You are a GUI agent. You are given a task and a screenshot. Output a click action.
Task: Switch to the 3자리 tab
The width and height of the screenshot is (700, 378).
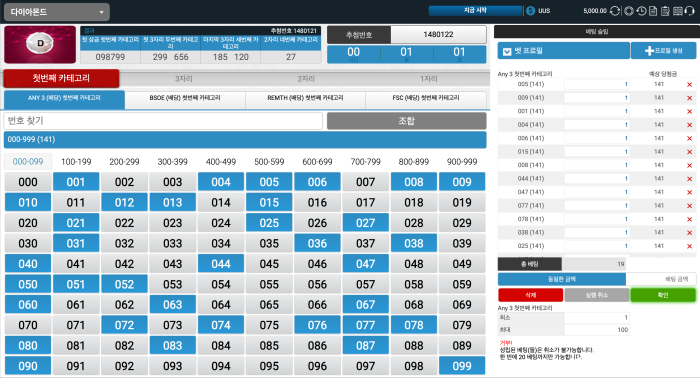coord(183,79)
